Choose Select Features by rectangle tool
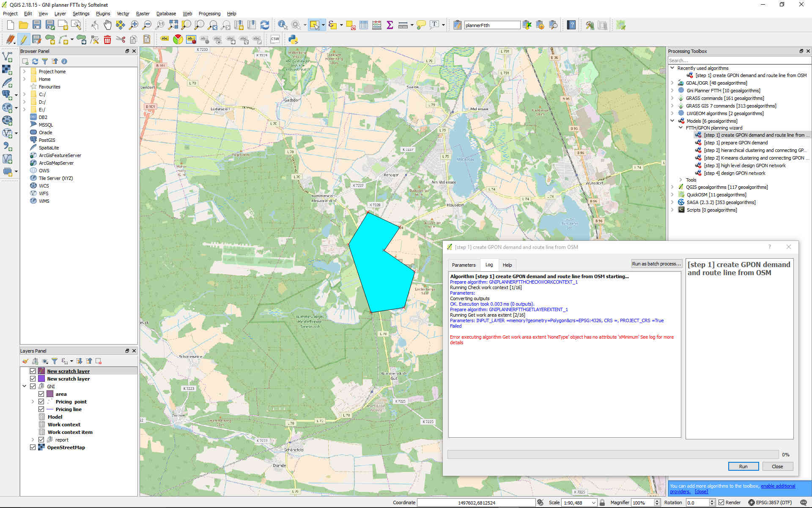Screen dimensions: 812x508 [315, 25]
